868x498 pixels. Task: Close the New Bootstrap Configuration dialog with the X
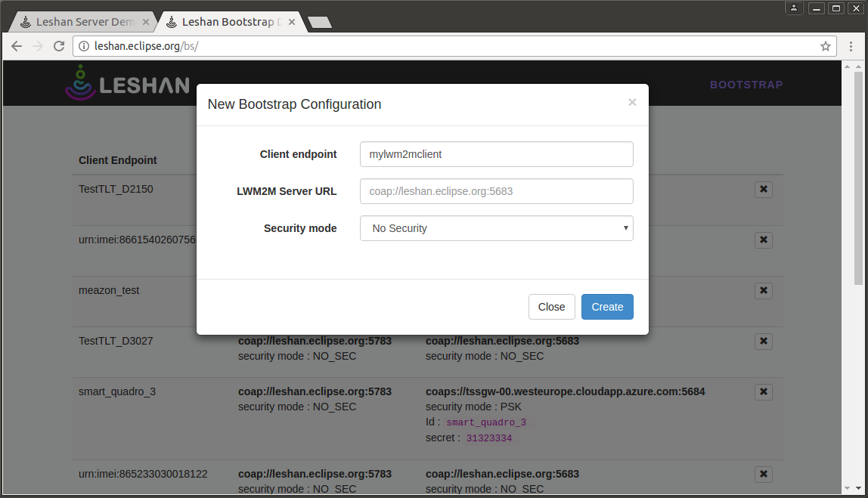point(632,102)
